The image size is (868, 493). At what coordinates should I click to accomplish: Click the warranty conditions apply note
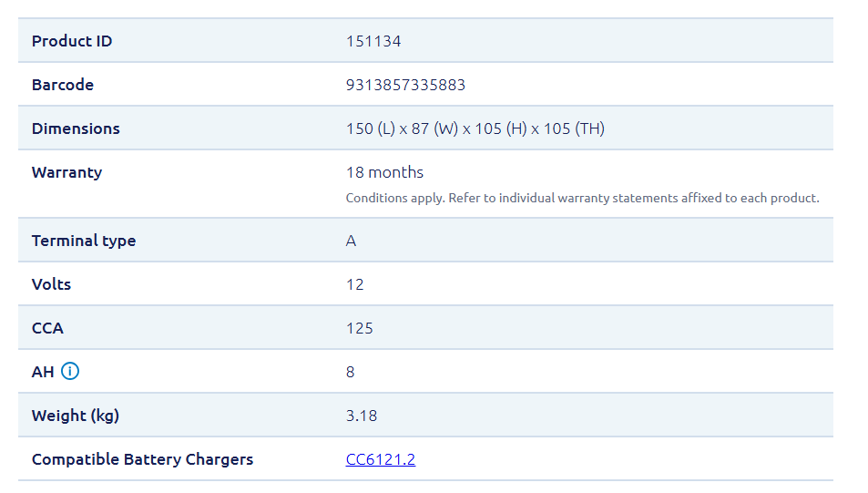point(582,198)
